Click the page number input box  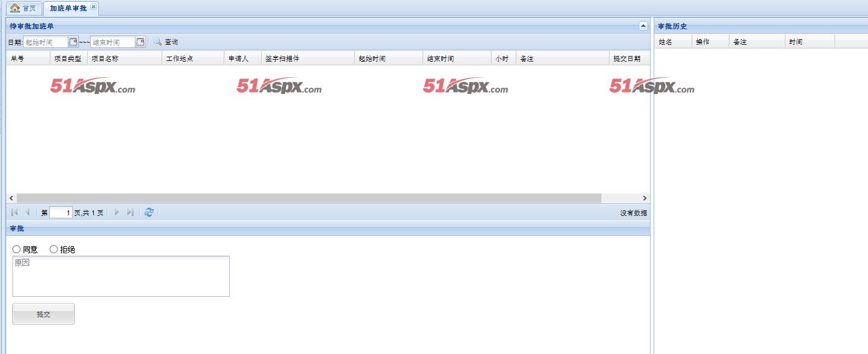(61, 213)
